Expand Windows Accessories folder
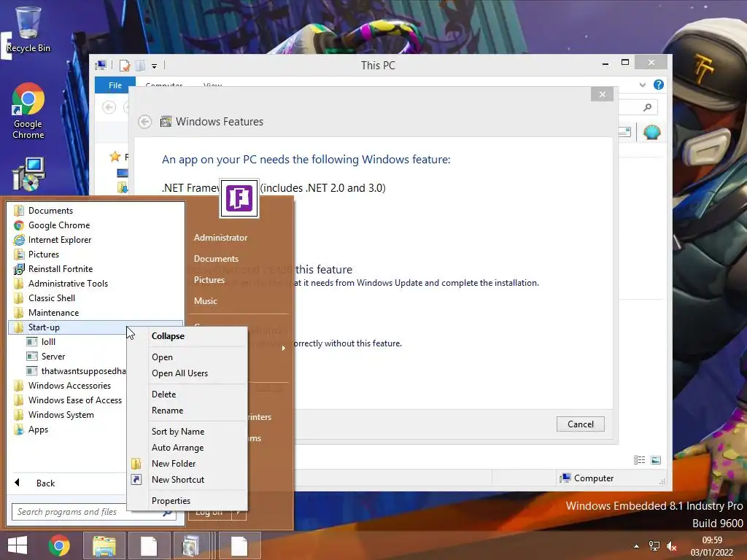This screenshot has height=560, width=747. point(69,386)
